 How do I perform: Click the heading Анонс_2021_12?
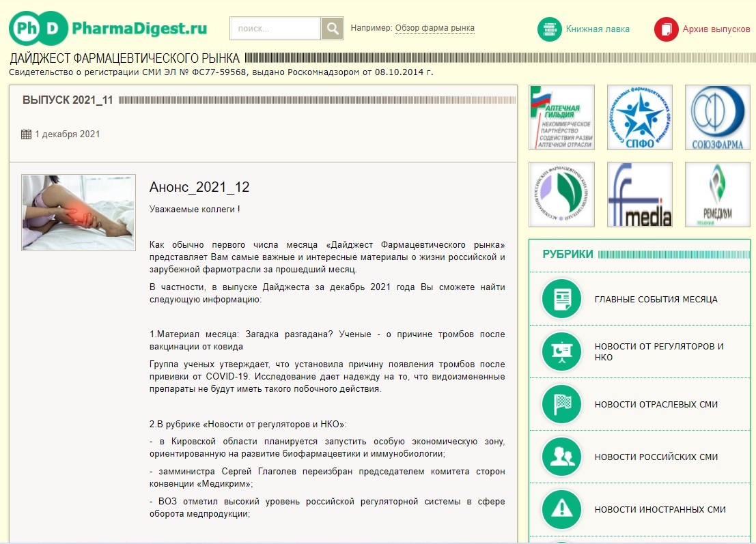(x=199, y=187)
